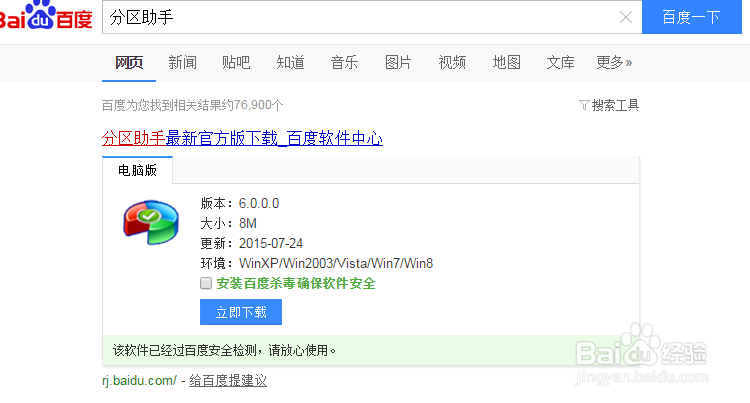The height and width of the screenshot is (403, 750).
Task: Click the 给百度提建议 link
Action: pos(228,381)
